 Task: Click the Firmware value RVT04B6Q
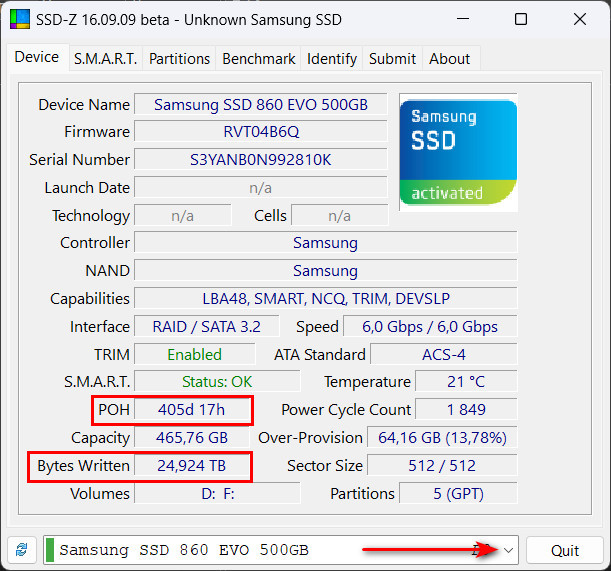click(x=261, y=132)
